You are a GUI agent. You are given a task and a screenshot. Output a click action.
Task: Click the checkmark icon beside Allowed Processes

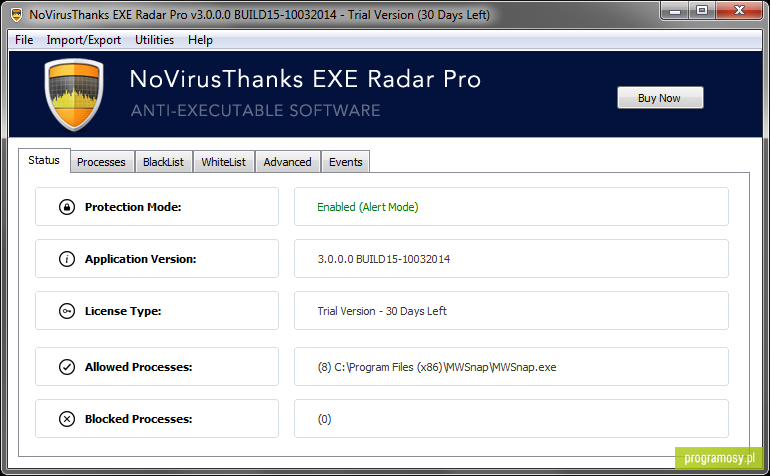coord(67,367)
